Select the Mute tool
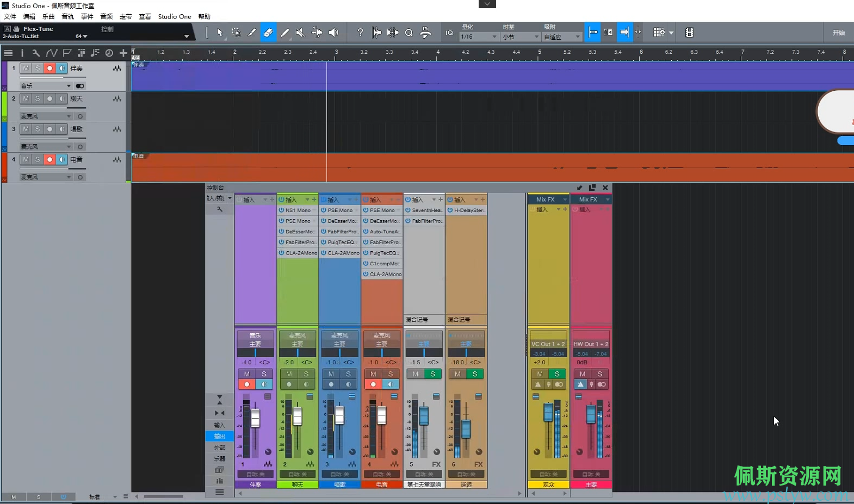 300,33
